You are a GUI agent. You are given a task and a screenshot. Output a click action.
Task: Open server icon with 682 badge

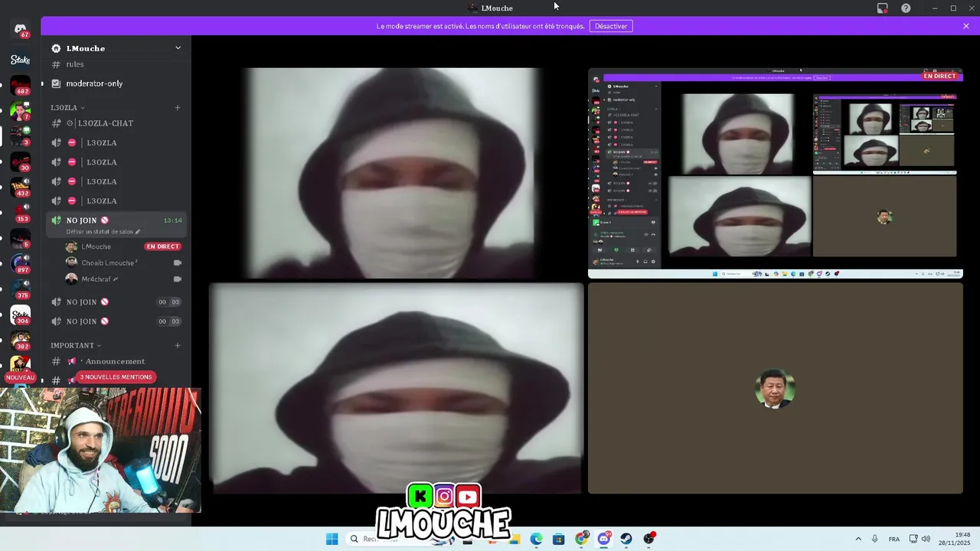(x=21, y=86)
